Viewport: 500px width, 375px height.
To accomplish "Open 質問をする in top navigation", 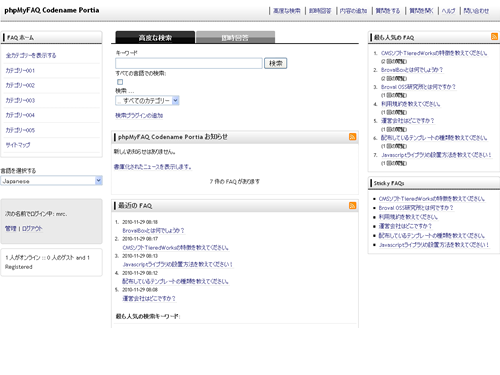I will coord(388,11).
